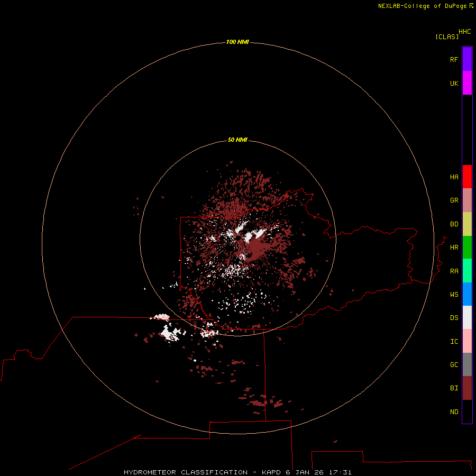476x476 pixels.
Task: Click the UK magenta legend swatch
Action: click(467, 83)
